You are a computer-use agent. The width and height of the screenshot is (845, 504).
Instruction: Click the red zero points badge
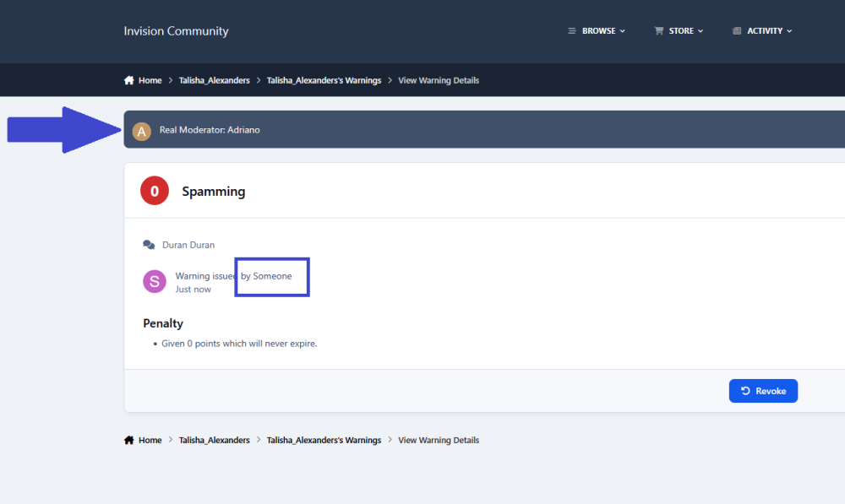[155, 191]
